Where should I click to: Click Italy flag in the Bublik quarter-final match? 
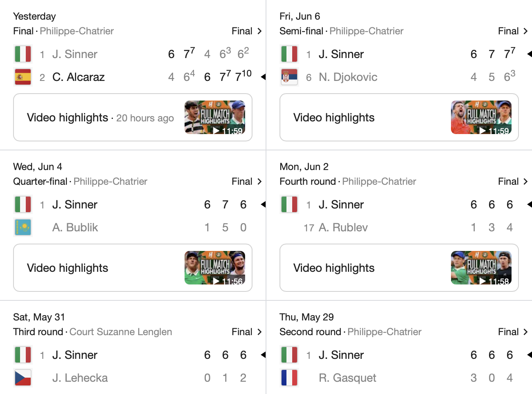(23, 204)
